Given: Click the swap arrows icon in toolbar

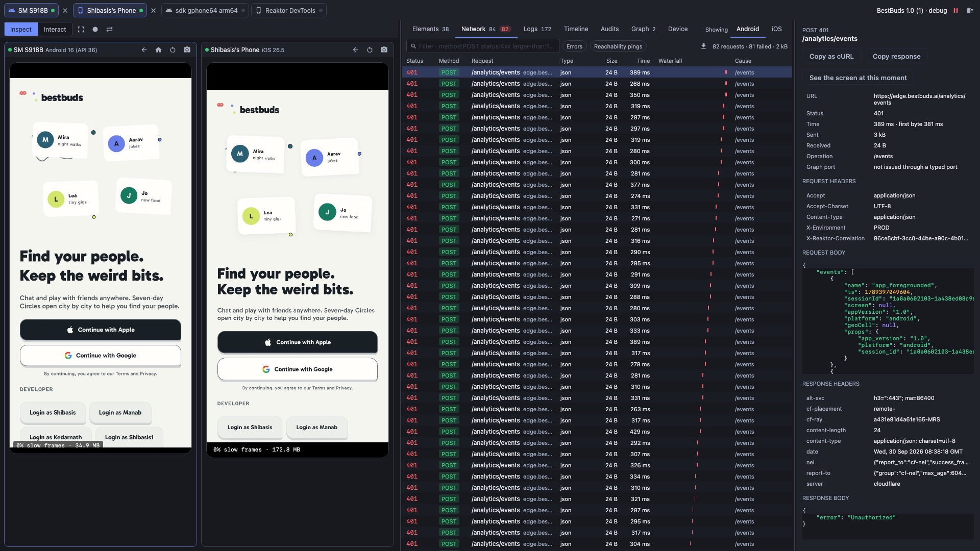Looking at the screenshot, I should (x=109, y=30).
